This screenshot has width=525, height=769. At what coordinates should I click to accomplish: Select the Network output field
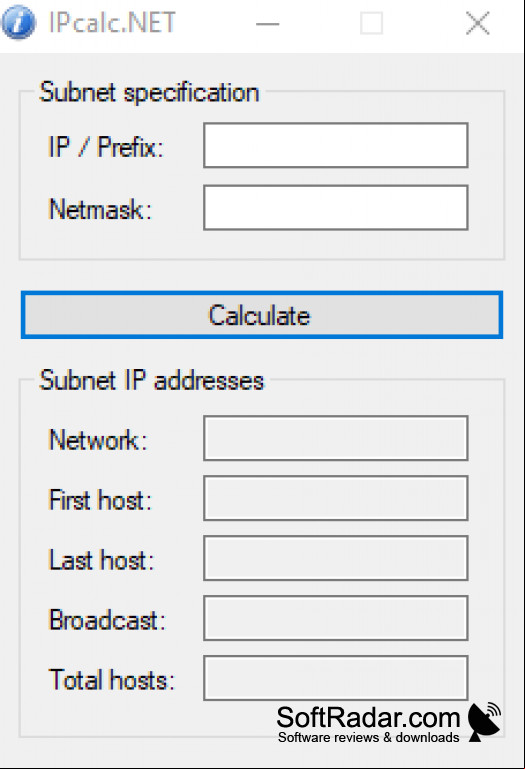(x=336, y=438)
